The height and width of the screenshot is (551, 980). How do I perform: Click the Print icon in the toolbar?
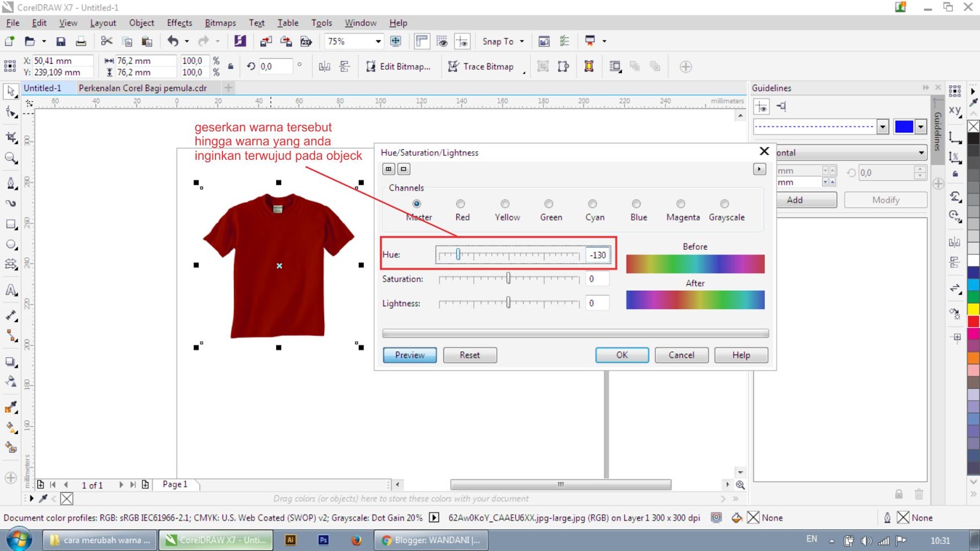pos(81,41)
